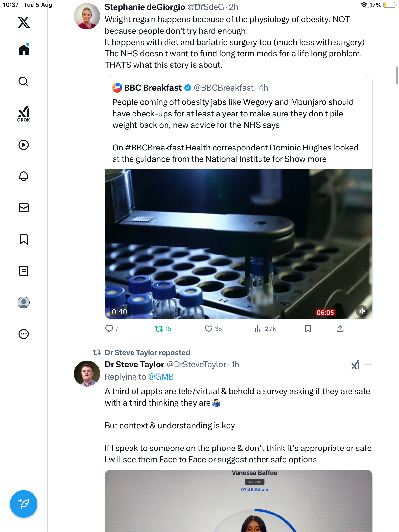Open the three-dot menu on Dr Steve Taylor's post
The image size is (399, 532).
[x=368, y=365]
